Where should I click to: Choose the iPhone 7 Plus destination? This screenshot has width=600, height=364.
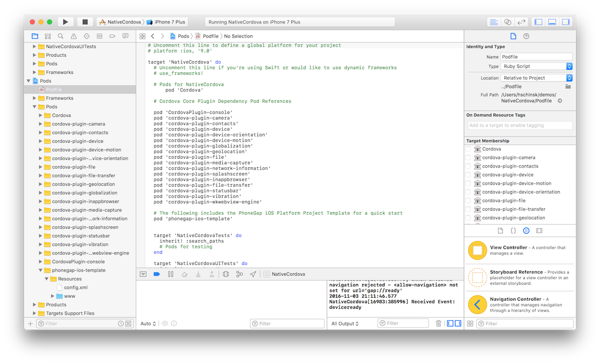(x=166, y=22)
